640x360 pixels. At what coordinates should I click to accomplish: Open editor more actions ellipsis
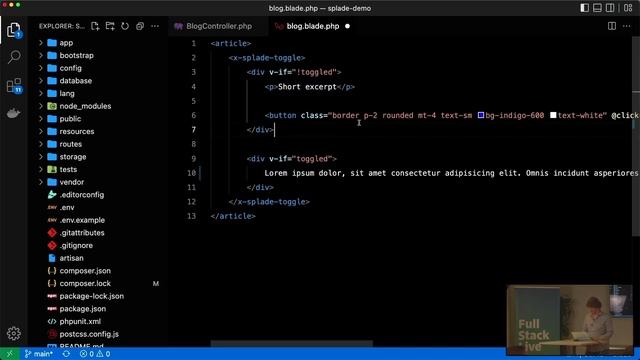pos(627,26)
